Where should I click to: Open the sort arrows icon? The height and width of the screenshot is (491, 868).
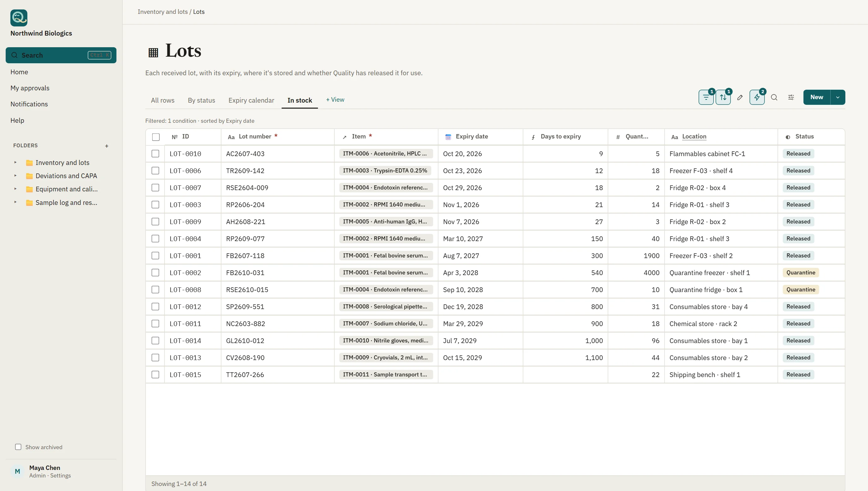coord(723,98)
